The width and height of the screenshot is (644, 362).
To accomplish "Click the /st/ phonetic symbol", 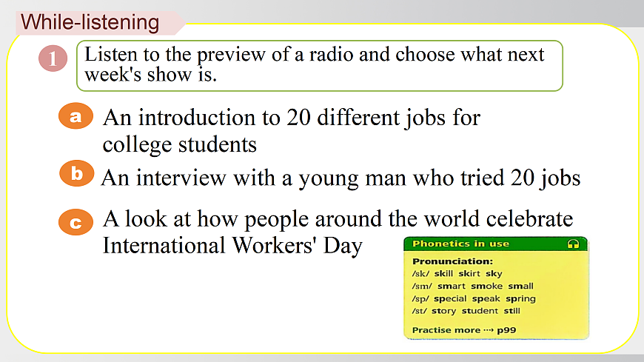I will (x=420, y=311).
